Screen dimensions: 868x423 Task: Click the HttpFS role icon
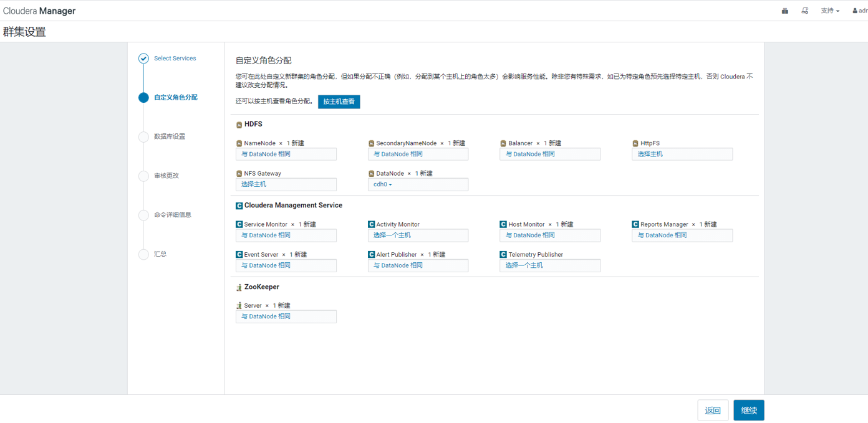635,143
